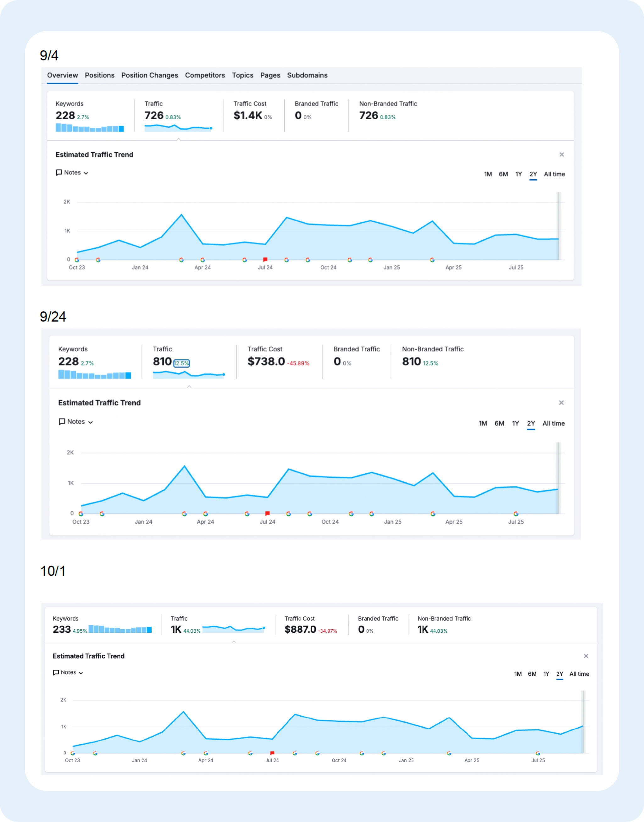Image resolution: width=644 pixels, height=822 pixels.
Task: Expand Notes dropdown in the 10/1 panel
Action: (68, 672)
